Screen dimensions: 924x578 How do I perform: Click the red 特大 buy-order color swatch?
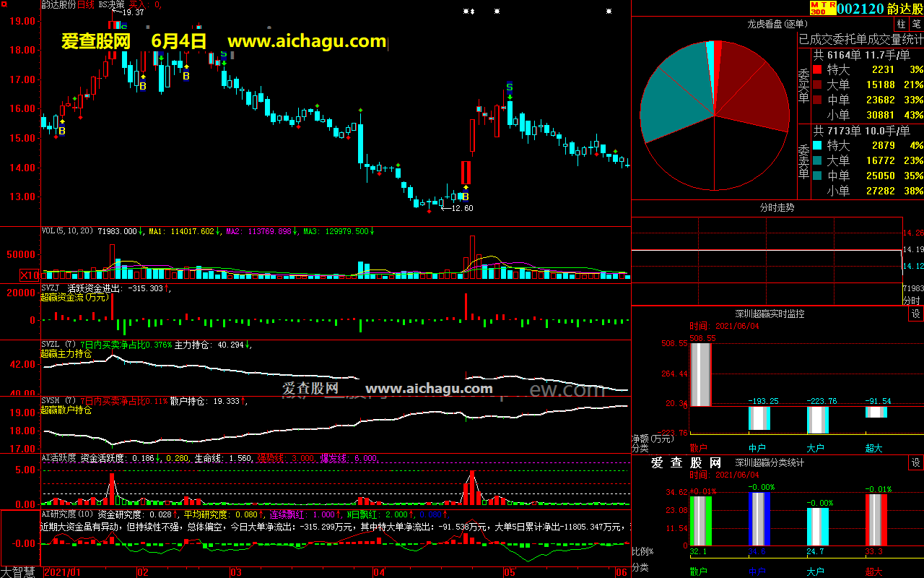click(x=816, y=70)
